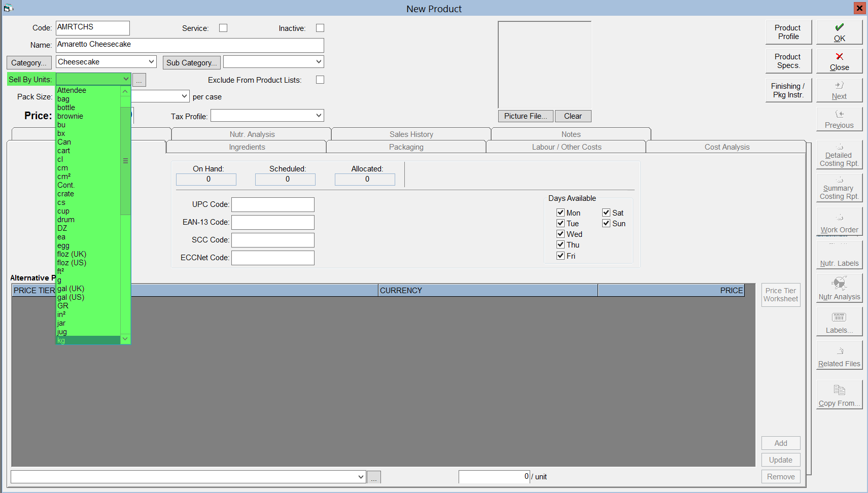Uncheck Sun in Days Available

tap(606, 223)
